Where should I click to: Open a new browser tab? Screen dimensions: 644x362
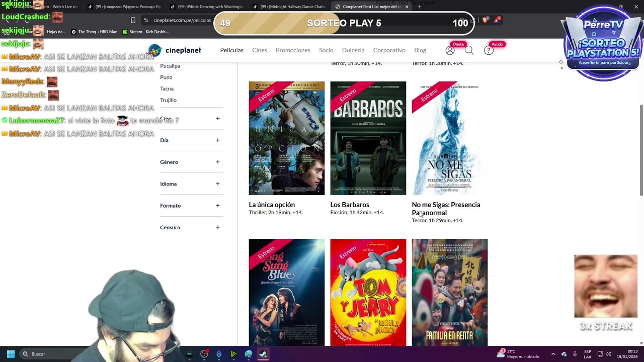tap(419, 7)
